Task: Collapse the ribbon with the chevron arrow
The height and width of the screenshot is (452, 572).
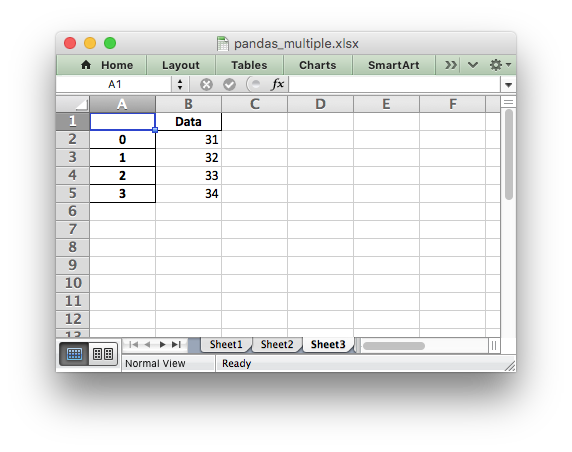Action: (472, 65)
